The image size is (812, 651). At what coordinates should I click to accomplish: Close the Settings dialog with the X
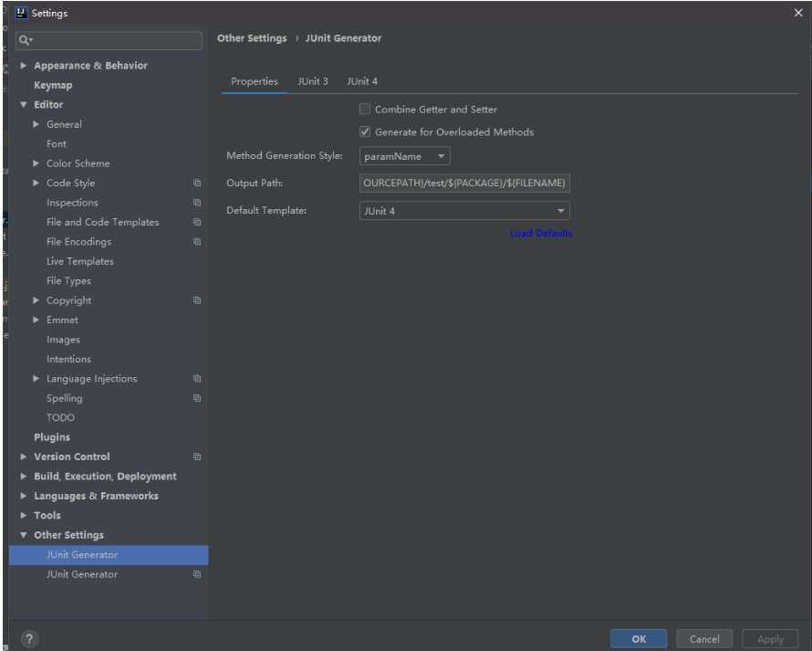pyautogui.click(x=798, y=13)
